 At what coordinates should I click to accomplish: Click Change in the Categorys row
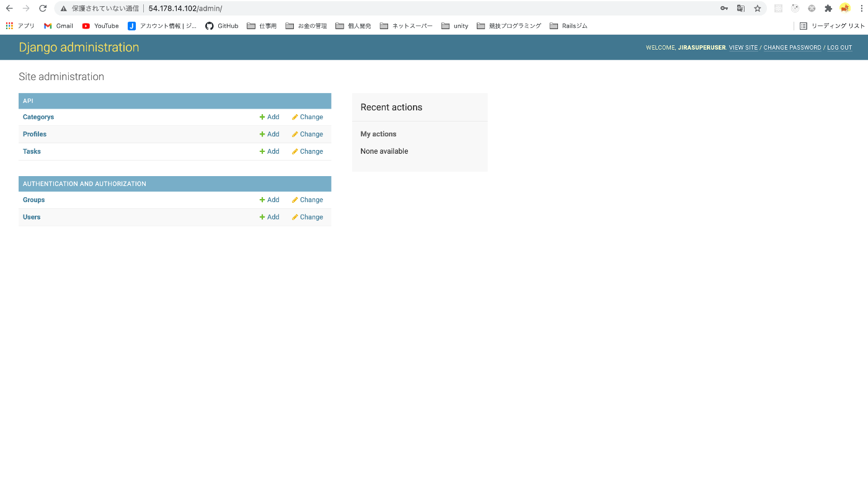[308, 117]
